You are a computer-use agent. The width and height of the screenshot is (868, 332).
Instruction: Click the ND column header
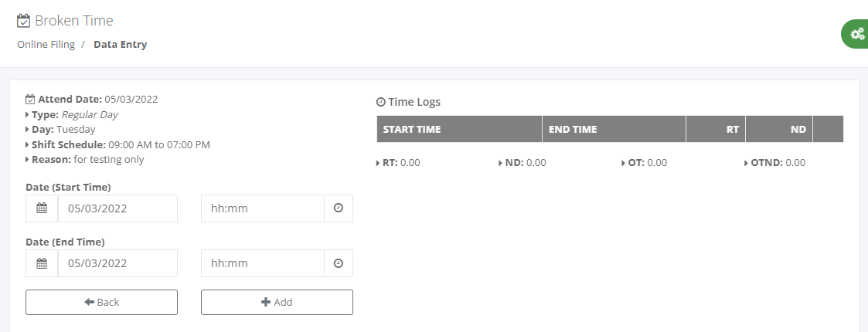tap(798, 130)
